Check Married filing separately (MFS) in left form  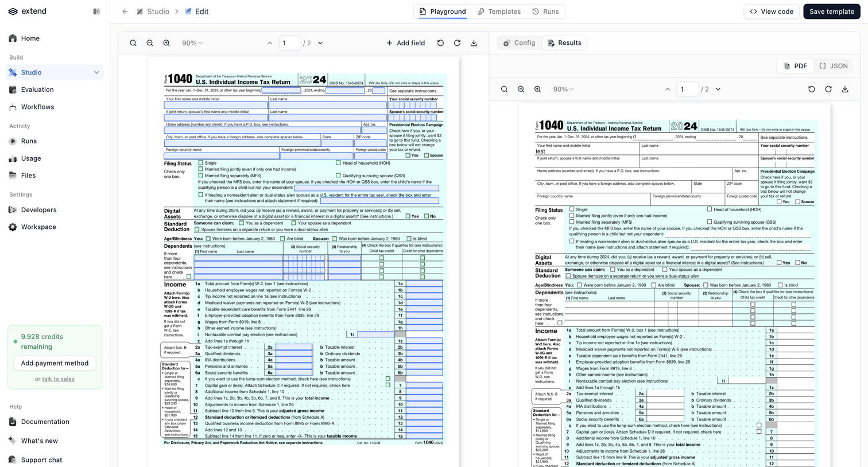(201, 176)
